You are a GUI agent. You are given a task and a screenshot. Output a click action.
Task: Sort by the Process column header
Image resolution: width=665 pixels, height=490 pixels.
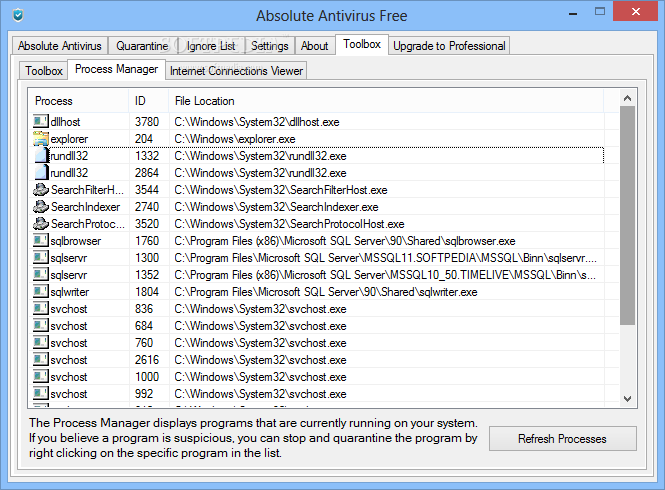(x=79, y=101)
